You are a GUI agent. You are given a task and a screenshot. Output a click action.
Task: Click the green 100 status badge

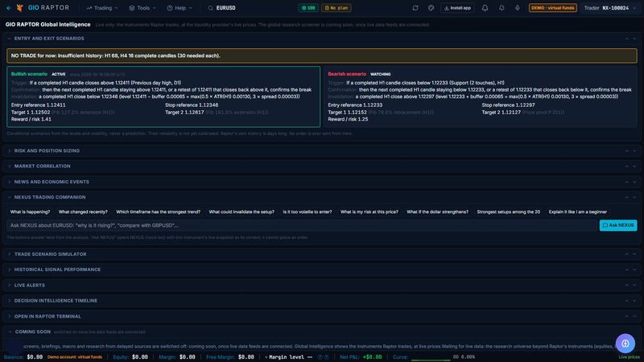click(308, 8)
